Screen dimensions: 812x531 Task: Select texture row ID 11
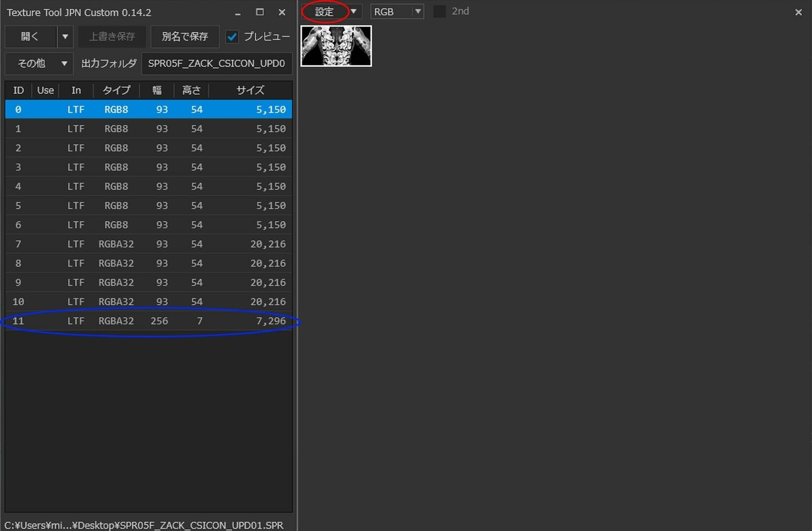[149, 321]
